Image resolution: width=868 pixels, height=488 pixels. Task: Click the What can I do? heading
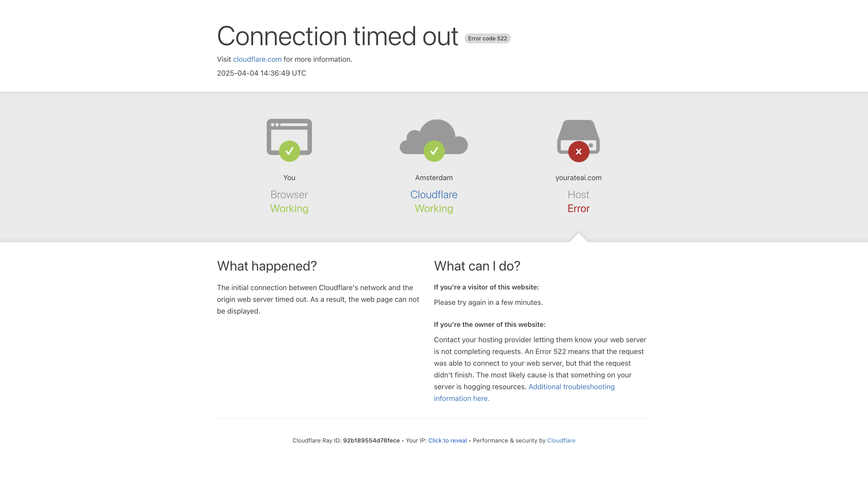pyautogui.click(x=477, y=266)
